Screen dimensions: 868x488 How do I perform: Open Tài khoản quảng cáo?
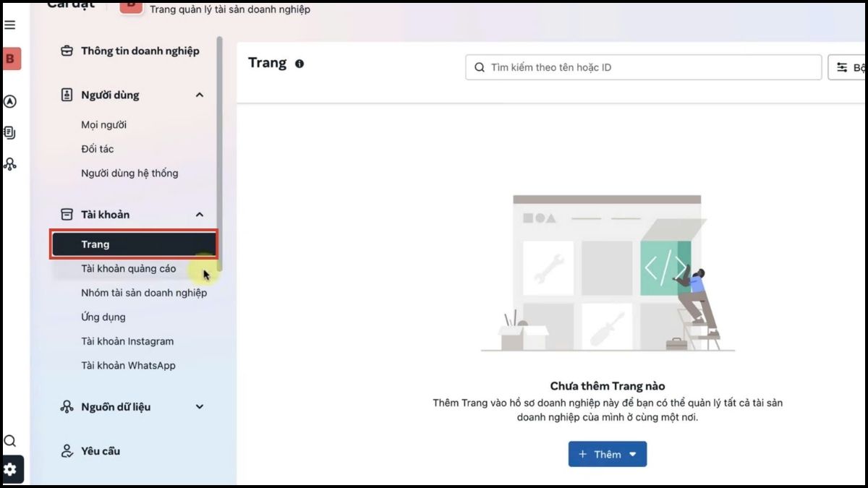pos(129,268)
